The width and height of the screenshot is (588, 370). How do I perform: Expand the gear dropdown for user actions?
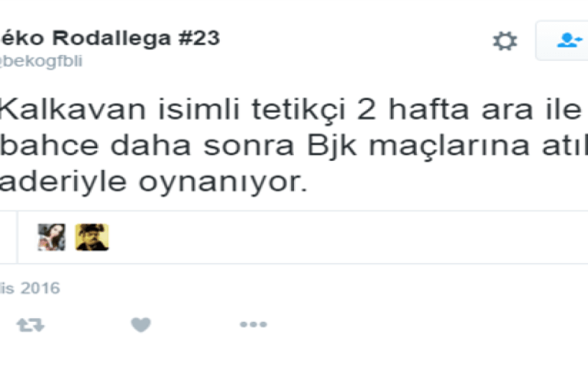pyautogui.click(x=505, y=41)
